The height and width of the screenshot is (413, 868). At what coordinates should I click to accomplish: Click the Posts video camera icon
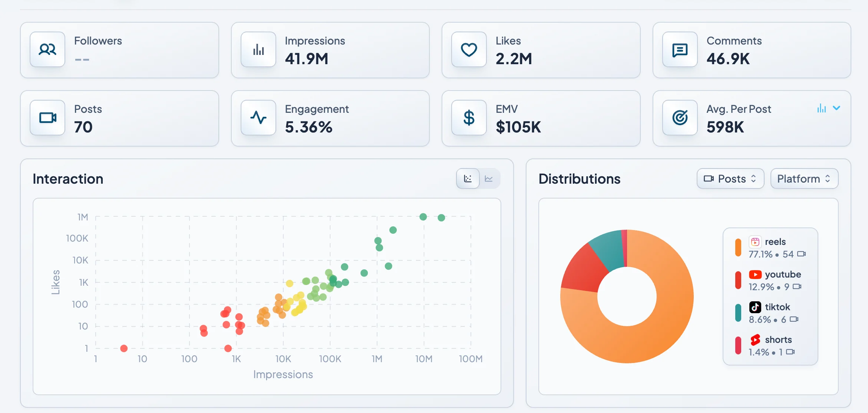click(47, 118)
